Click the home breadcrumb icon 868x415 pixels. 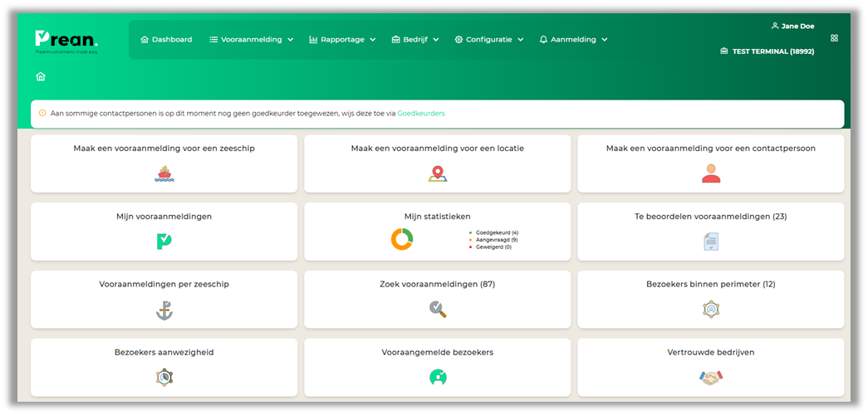pos(41,76)
